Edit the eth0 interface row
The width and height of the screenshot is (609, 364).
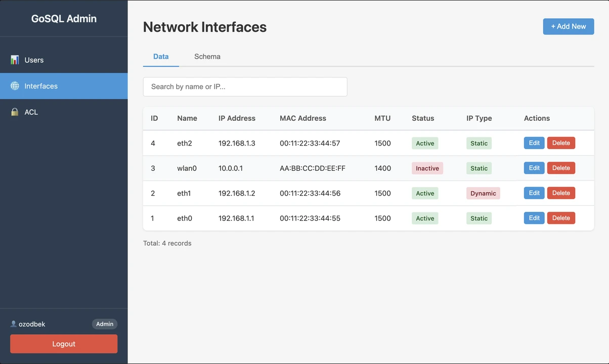(534, 218)
